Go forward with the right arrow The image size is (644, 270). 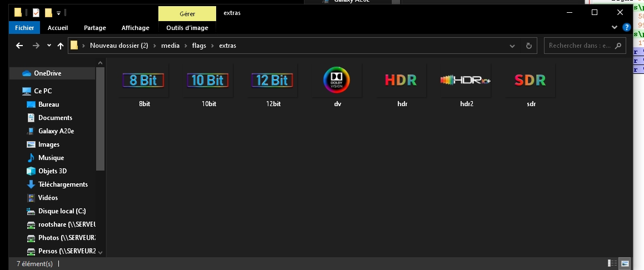click(x=36, y=46)
